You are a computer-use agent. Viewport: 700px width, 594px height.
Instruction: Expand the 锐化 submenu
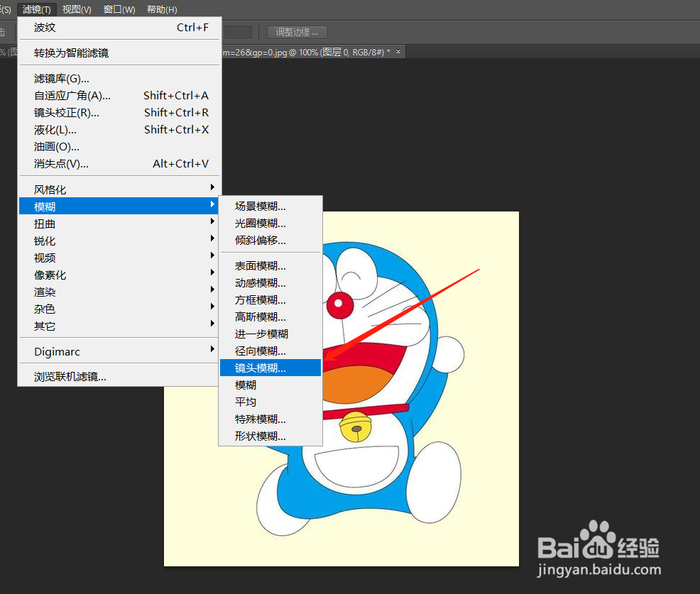[119, 241]
